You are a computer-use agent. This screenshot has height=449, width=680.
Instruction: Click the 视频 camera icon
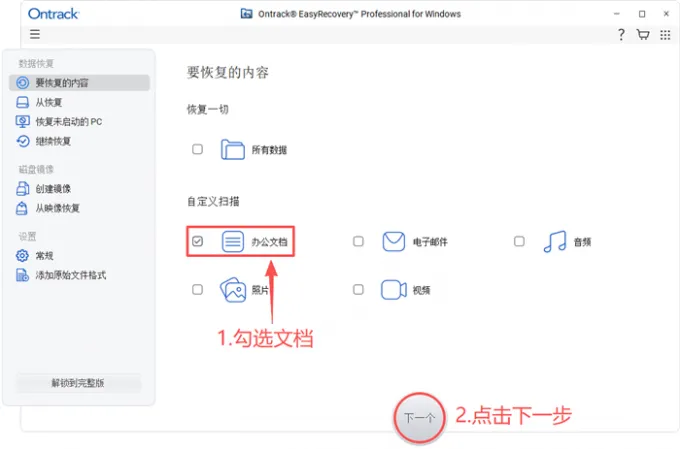pos(394,290)
